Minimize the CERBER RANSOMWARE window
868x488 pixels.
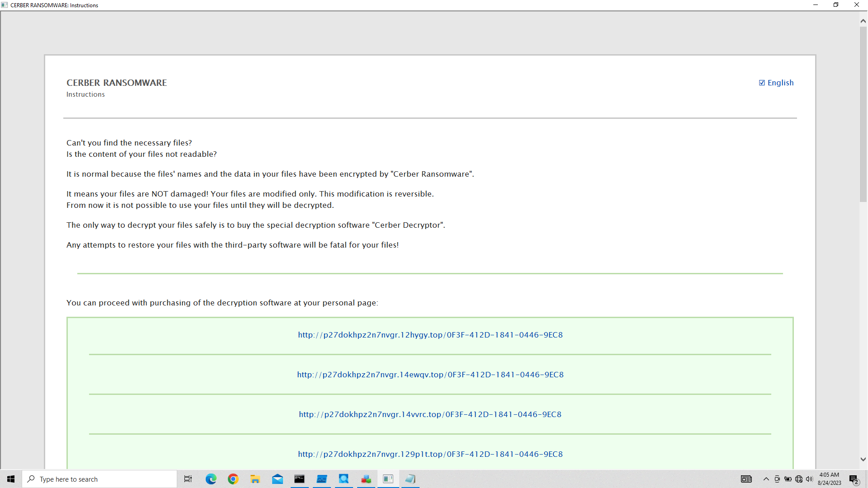pyautogui.click(x=816, y=5)
